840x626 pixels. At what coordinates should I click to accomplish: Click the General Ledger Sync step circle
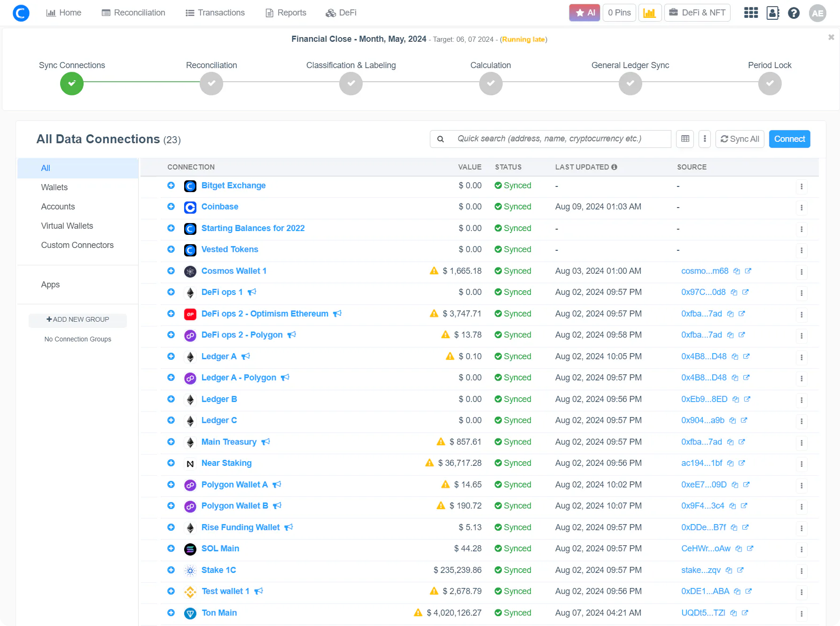(630, 84)
